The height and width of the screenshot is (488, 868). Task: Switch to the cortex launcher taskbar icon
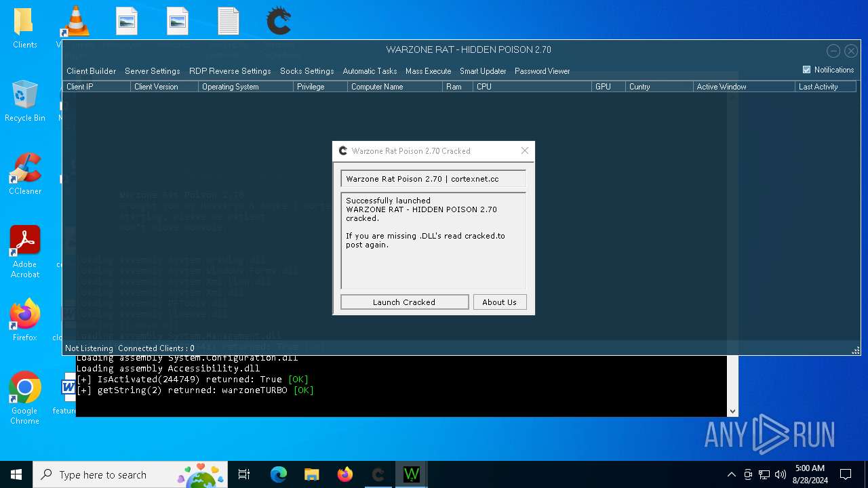tap(378, 474)
